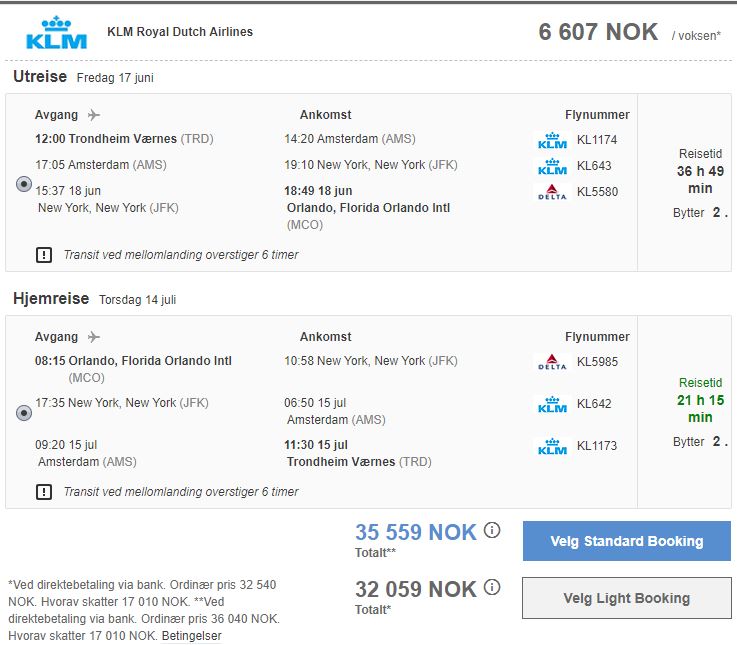
Task: Click the 35 559 NOK total price
Action: (x=416, y=532)
